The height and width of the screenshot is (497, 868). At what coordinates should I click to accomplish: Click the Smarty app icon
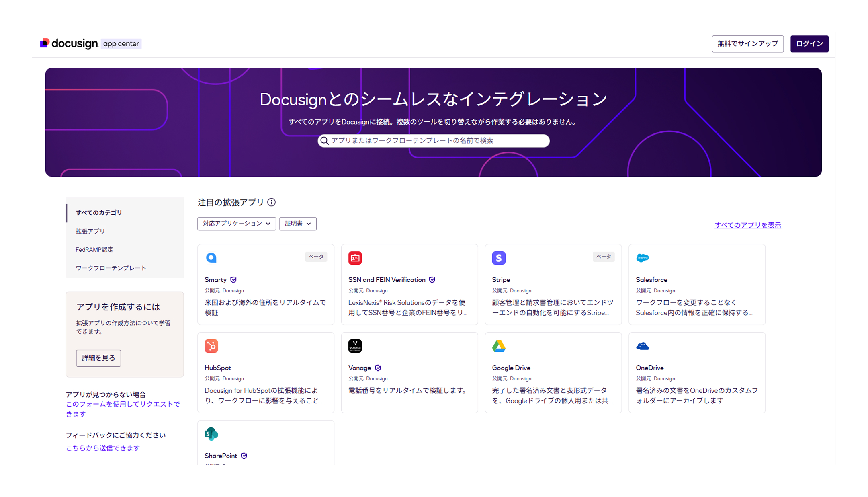211,258
